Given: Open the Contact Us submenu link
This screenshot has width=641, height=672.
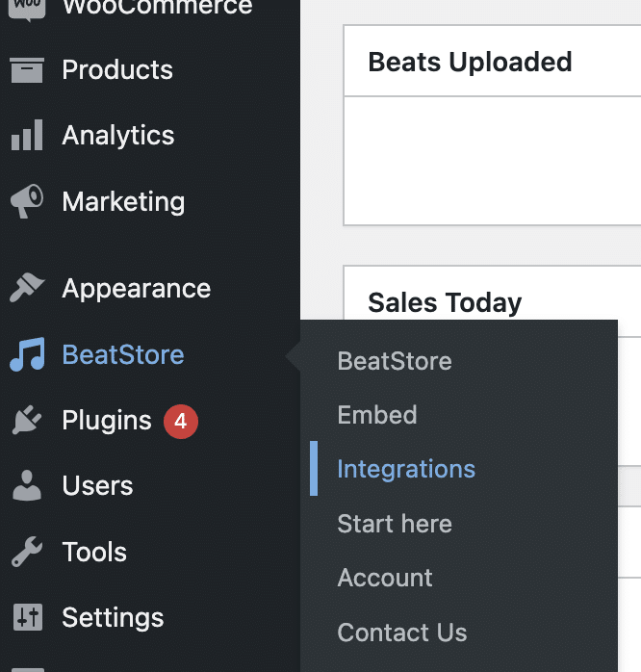Looking at the screenshot, I should (402, 633).
